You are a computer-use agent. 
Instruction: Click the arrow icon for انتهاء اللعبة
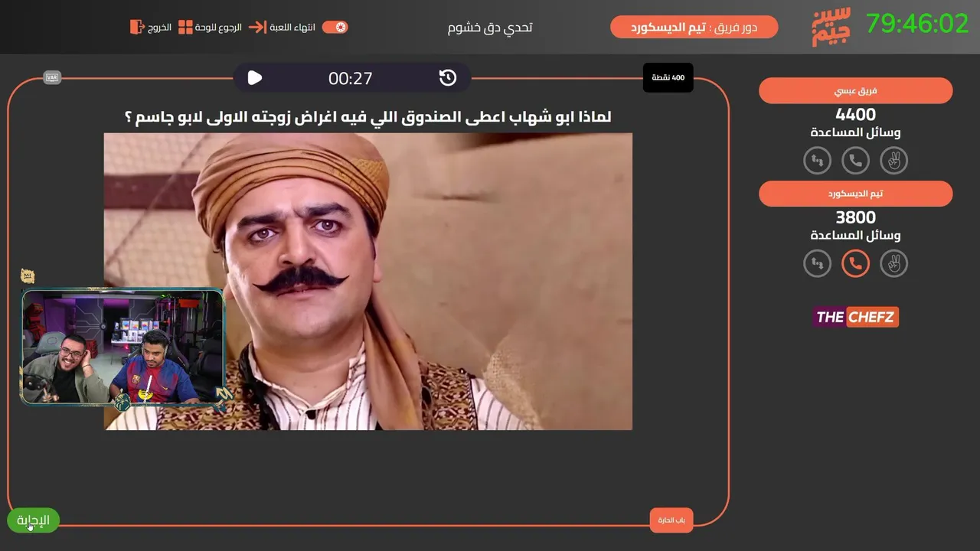coord(257,27)
